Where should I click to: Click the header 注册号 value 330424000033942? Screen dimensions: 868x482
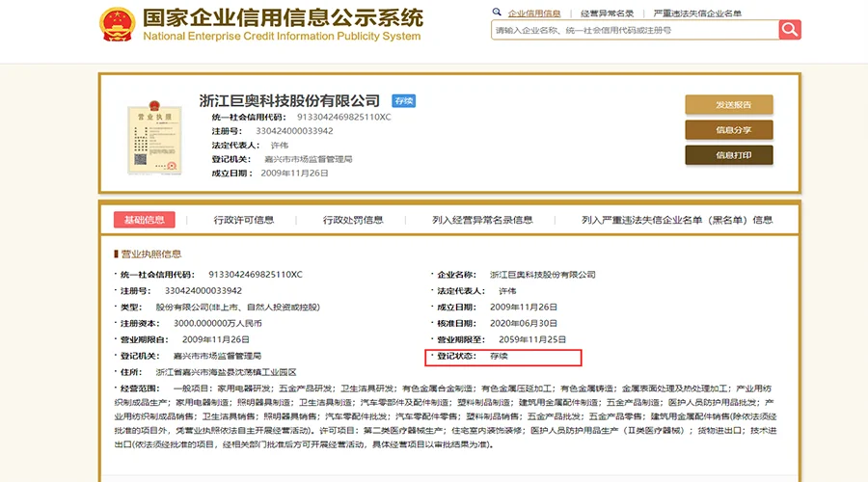294,131
